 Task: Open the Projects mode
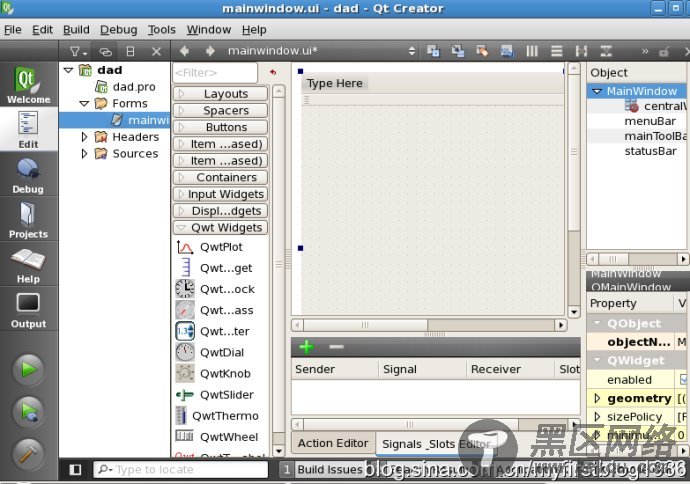click(29, 220)
